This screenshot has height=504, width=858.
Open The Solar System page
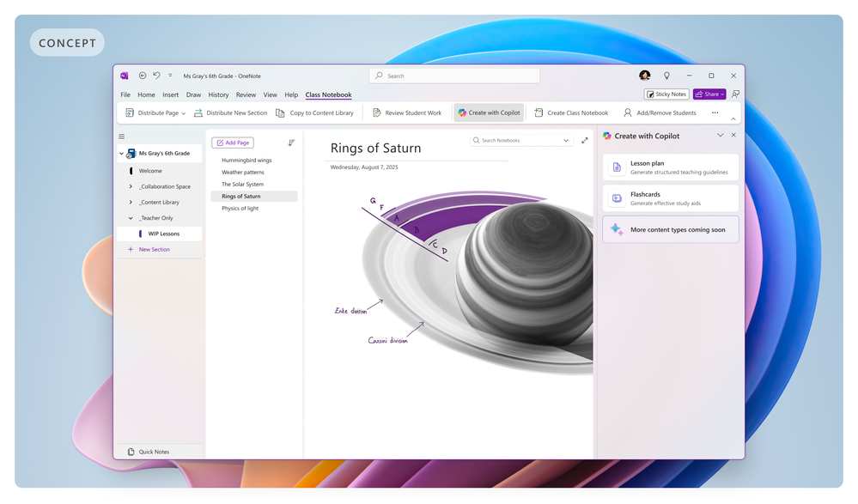click(242, 185)
